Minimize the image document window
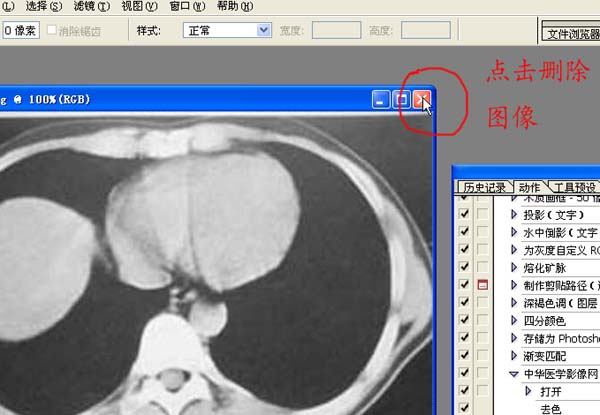Image resolution: width=600 pixels, height=415 pixels. (x=381, y=100)
